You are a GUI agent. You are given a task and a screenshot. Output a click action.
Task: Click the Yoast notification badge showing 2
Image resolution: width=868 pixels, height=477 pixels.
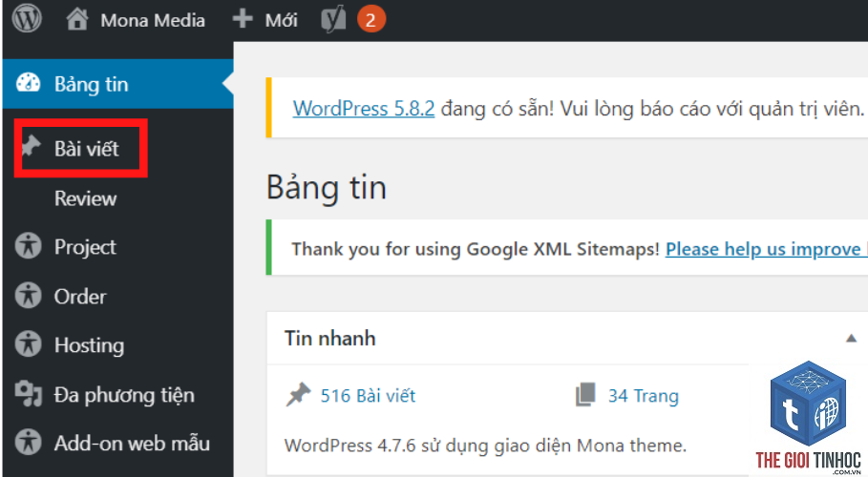[370, 20]
